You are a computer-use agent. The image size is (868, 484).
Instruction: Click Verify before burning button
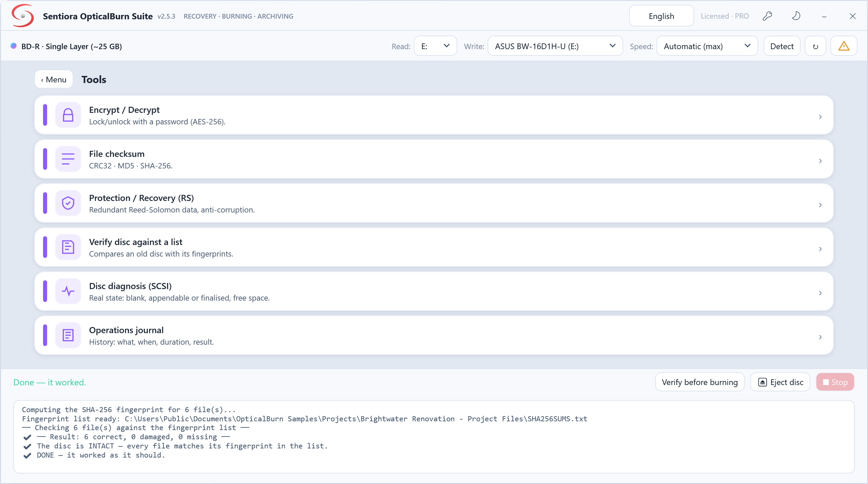click(x=700, y=382)
